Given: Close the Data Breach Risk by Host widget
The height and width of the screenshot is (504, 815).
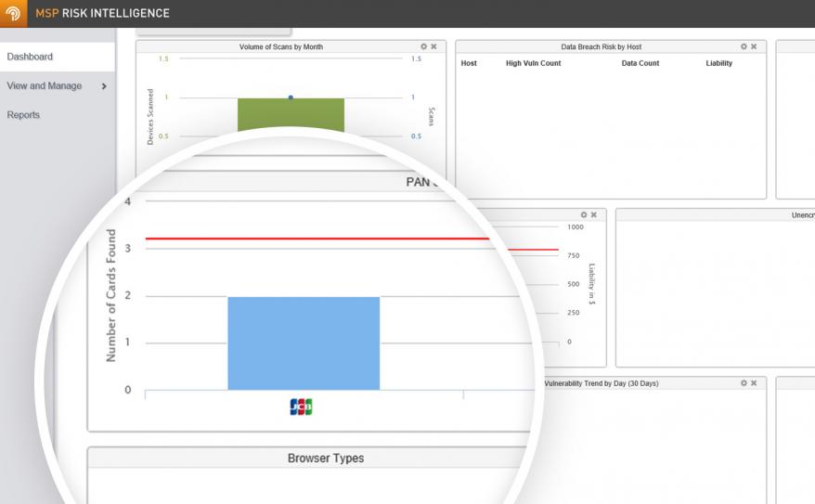Looking at the screenshot, I should [x=754, y=46].
